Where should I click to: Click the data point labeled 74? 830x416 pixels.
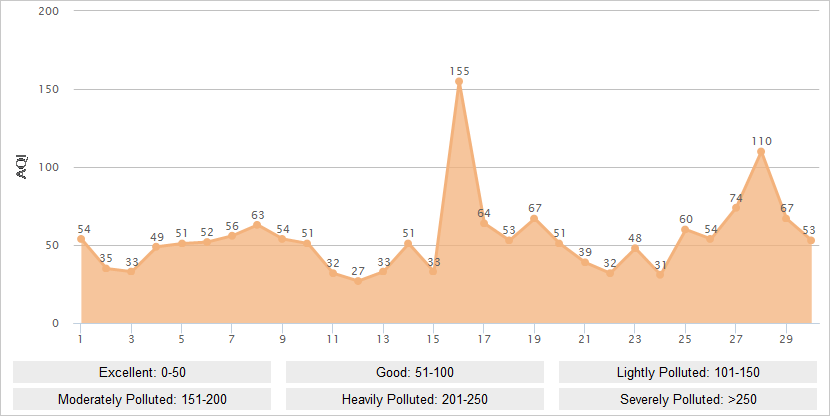click(736, 207)
